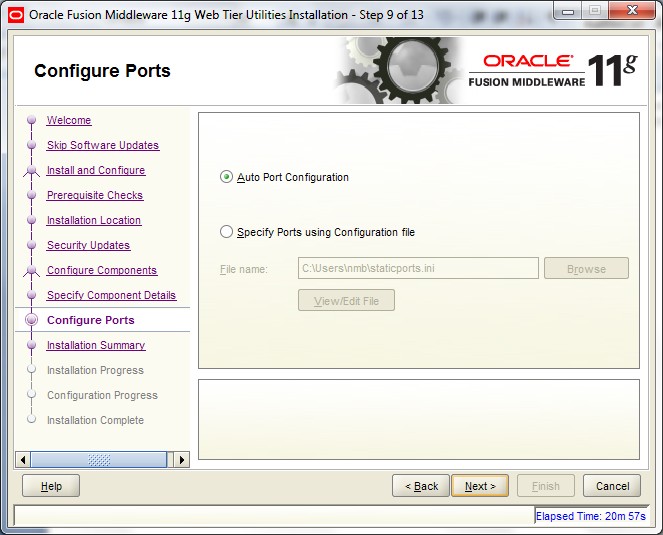Click the Specify Component Details bullet icon
Image resolution: width=663 pixels, height=535 pixels.
pyautogui.click(x=31, y=294)
